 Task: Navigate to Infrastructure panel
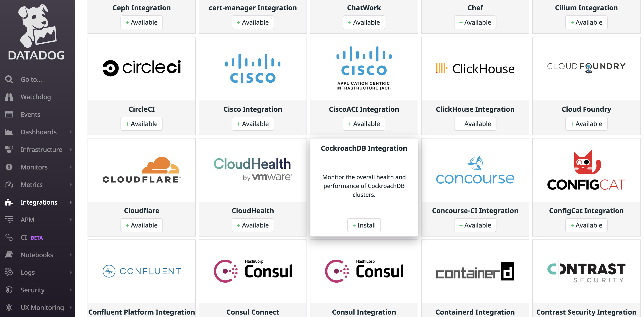(37, 149)
